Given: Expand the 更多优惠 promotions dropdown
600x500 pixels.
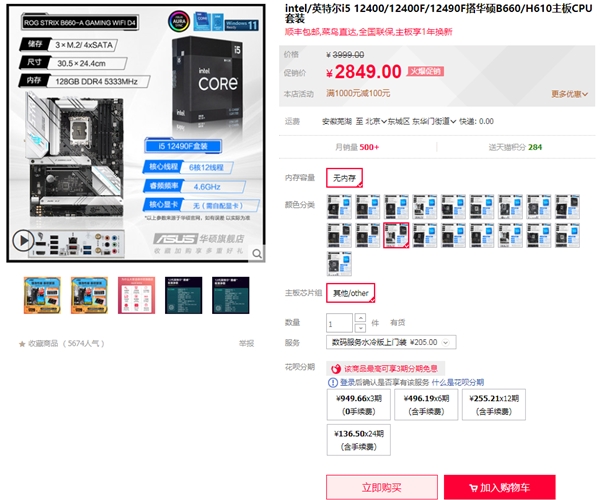Looking at the screenshot, I should pos(569,94).
